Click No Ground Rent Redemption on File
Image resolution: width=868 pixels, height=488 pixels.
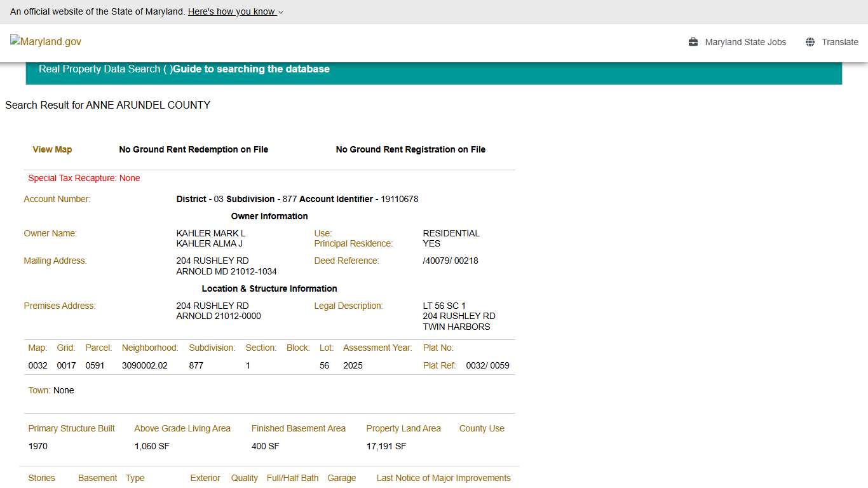(x=193, y=149)
